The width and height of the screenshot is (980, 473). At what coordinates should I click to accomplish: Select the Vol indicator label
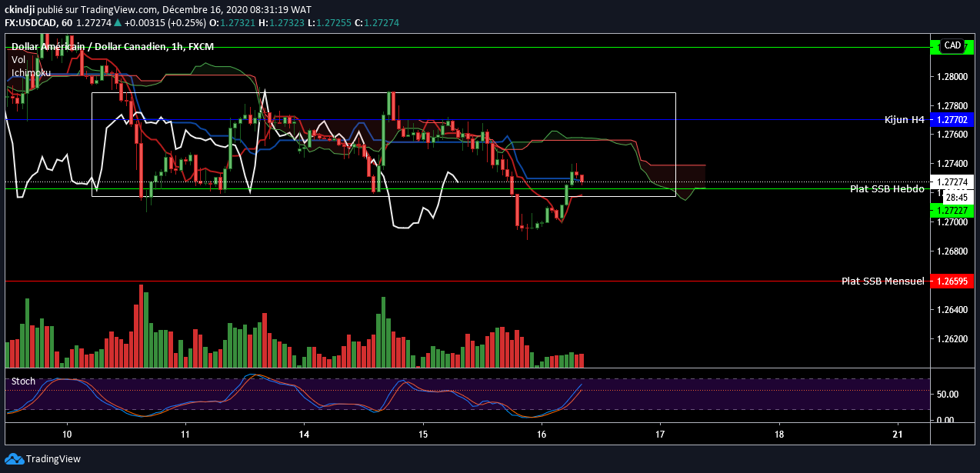pos(18,59)
